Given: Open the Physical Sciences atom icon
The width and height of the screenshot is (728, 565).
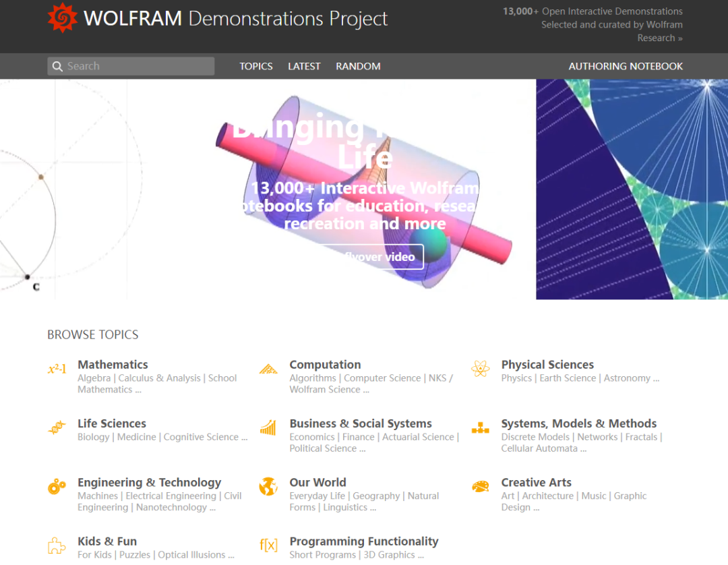Looking at the screenshot, I should click(480, 369).
